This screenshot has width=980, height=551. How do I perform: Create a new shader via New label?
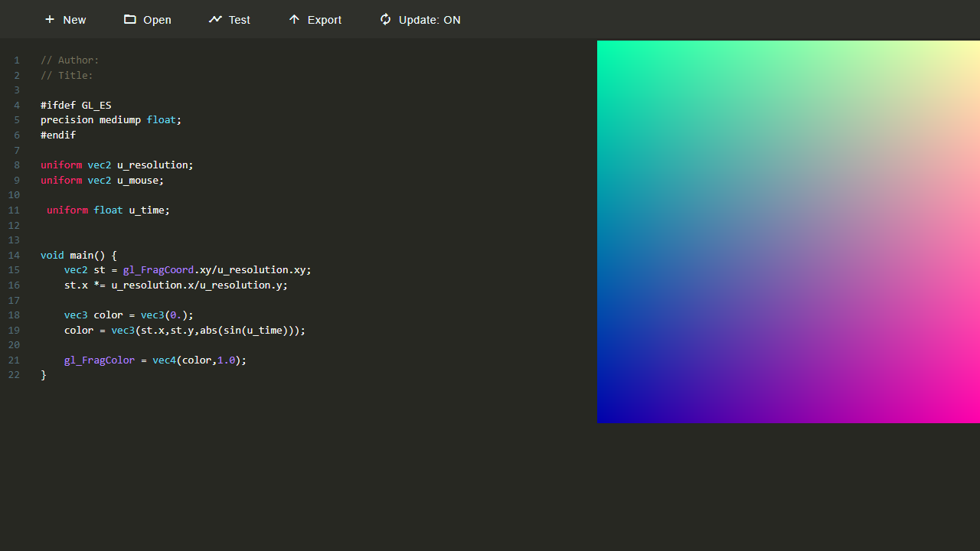(74, 20)
